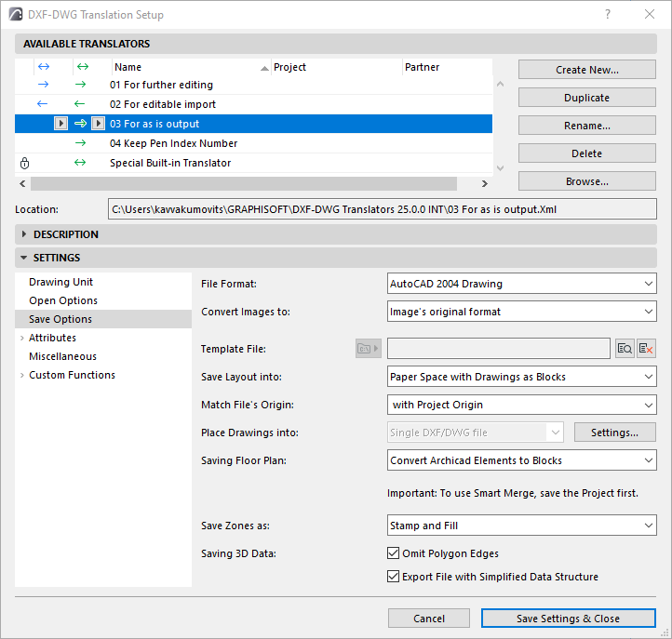Click the lock icon beside Special Built-in Translator
This screenshot has width=672, height=639.
(25, 163)
